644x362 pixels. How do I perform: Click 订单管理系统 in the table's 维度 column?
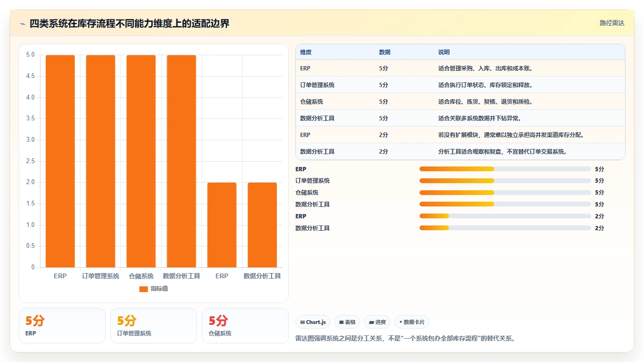click(x=317, y=85)
